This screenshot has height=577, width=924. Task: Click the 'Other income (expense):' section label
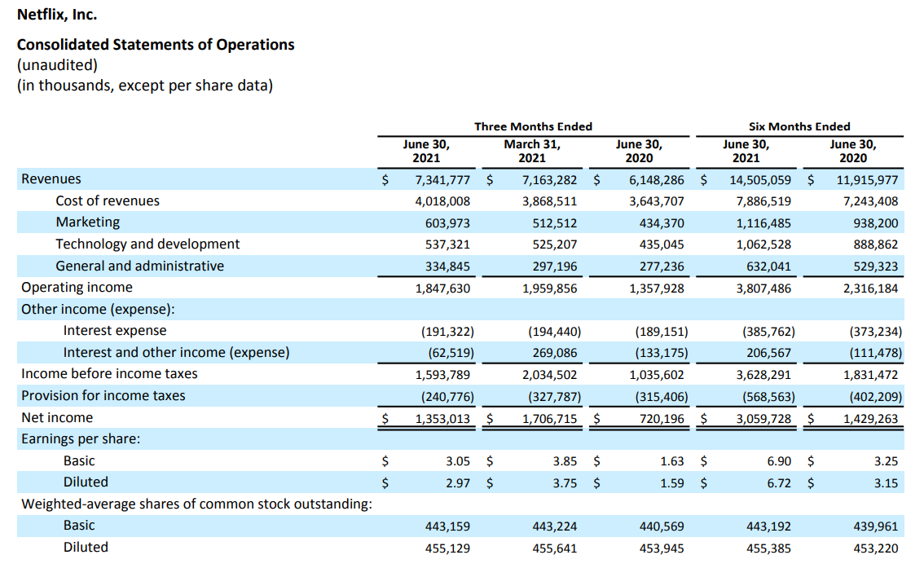[98, 310]
